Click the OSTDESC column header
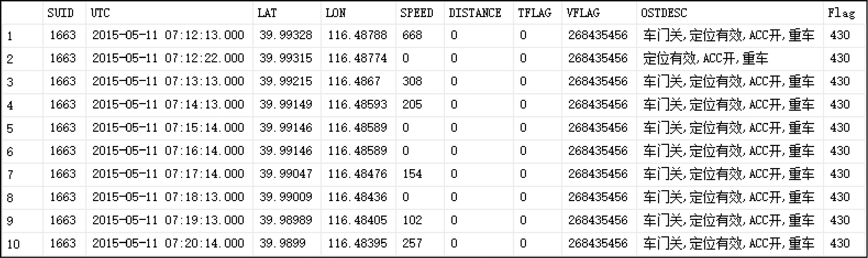This screenshot has height=258, width=868. tap(730, 13)
